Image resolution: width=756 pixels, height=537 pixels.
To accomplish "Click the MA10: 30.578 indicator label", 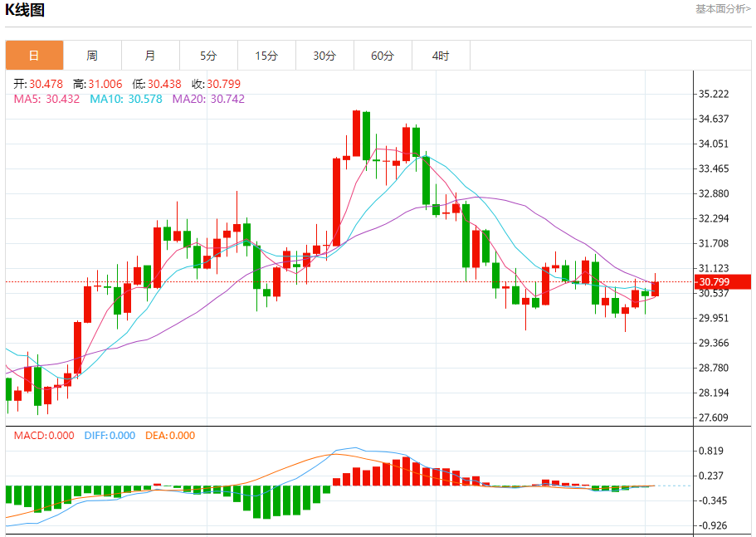I will tap(126, 99).
